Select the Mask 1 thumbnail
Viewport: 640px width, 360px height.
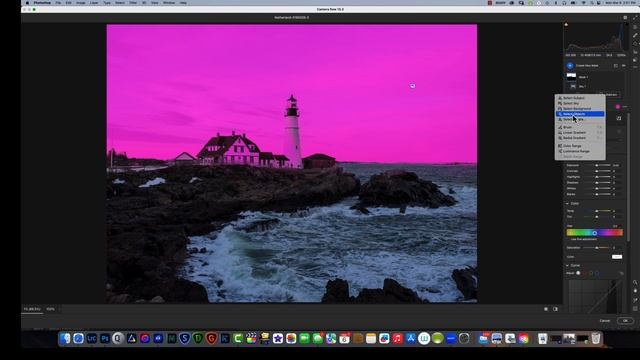point(571,76)
